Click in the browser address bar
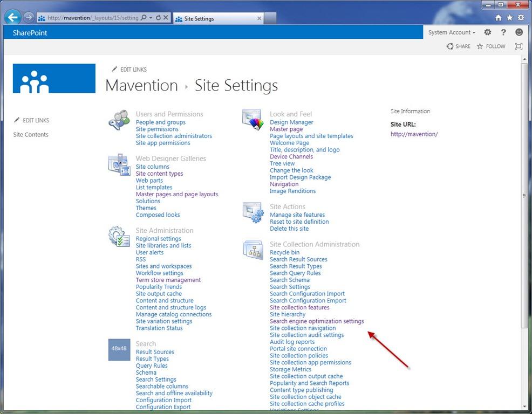532x414 pixels. pos(93,18)
